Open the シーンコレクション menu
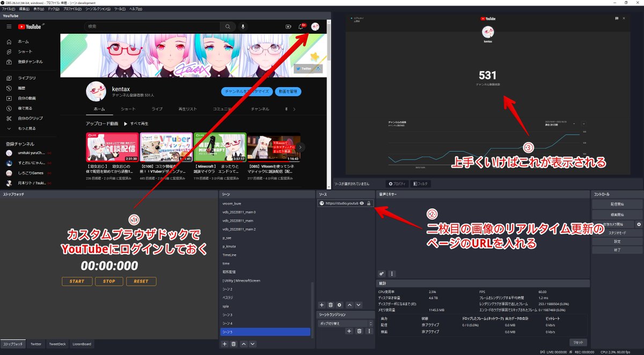Viewport: 644px width, 355px height. pos(97,9)
